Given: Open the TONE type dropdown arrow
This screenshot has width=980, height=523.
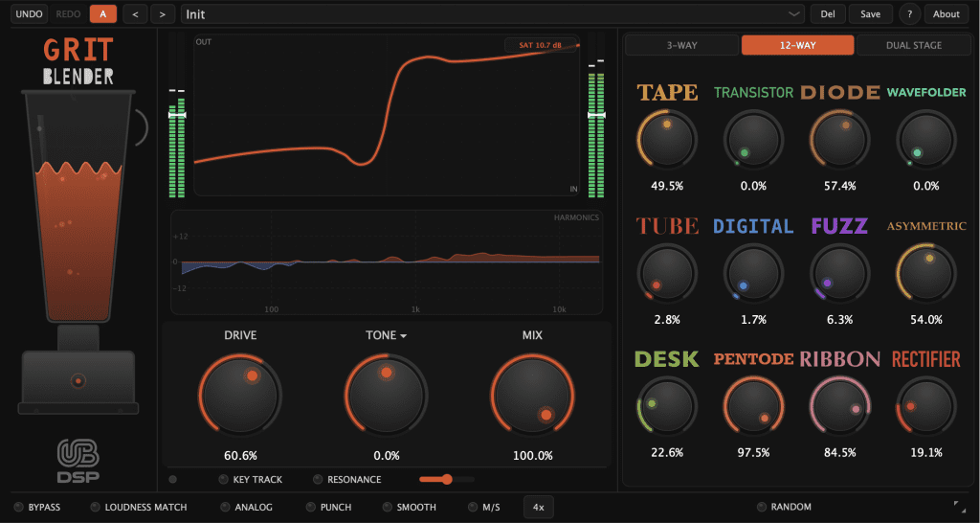Looking at the screenshot, I should [404, 336].
